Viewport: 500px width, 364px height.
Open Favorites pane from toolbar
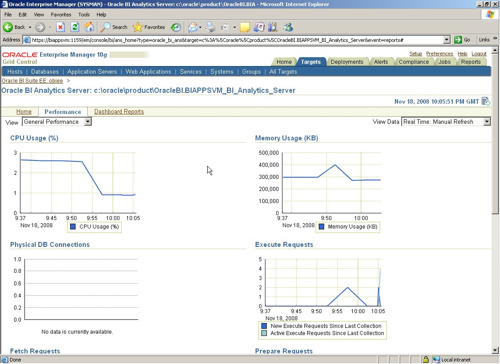(x=149, y=27)
